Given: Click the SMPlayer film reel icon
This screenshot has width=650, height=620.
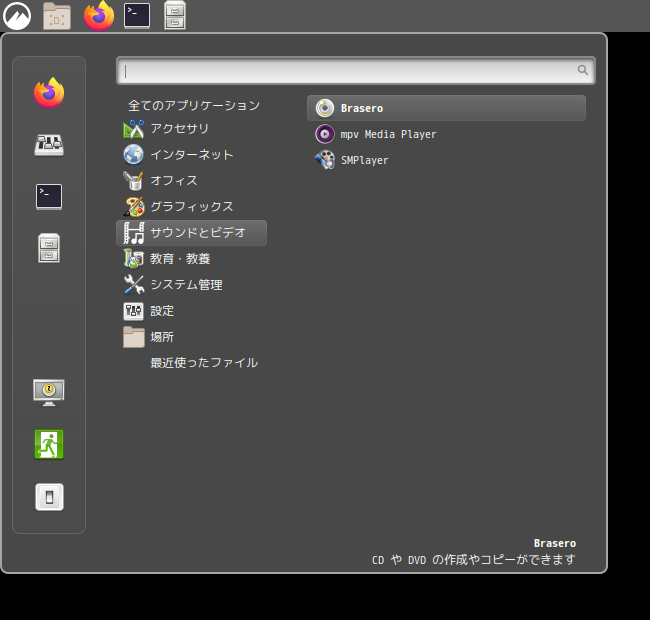Looking at the screenshot, I should coord(325,160).
